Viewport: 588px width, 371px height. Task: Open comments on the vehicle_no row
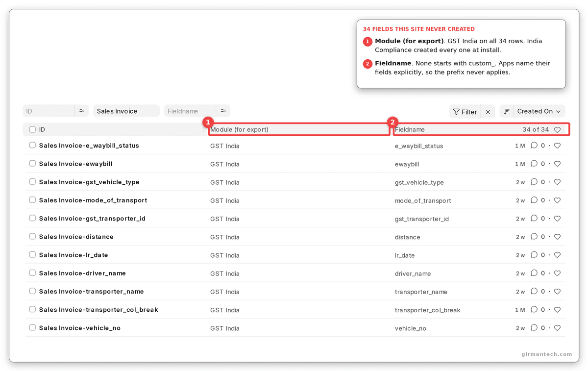[534, 328]
